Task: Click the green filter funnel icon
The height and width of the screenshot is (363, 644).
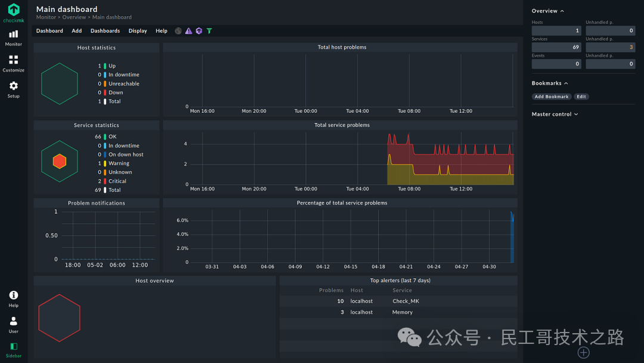Action: 209,31
